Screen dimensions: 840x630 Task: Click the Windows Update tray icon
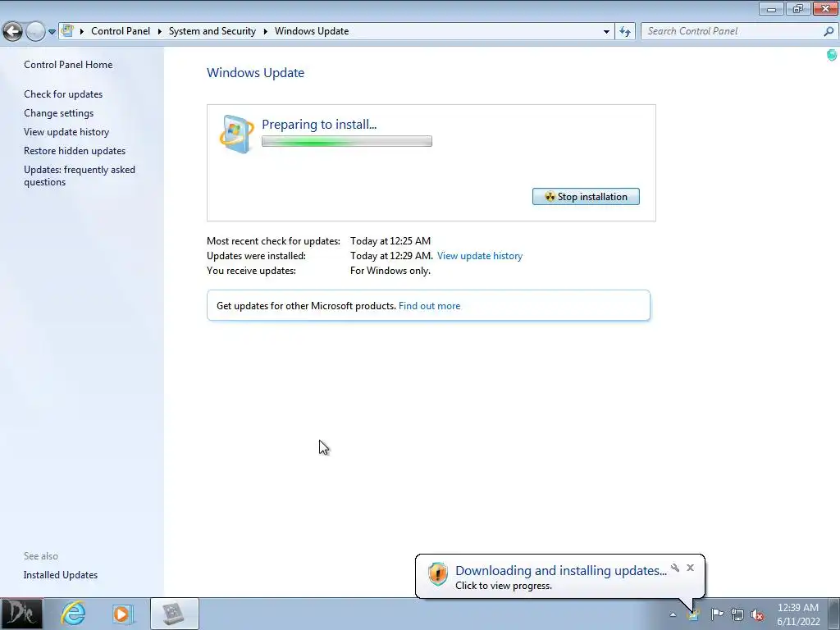point(694,614)
